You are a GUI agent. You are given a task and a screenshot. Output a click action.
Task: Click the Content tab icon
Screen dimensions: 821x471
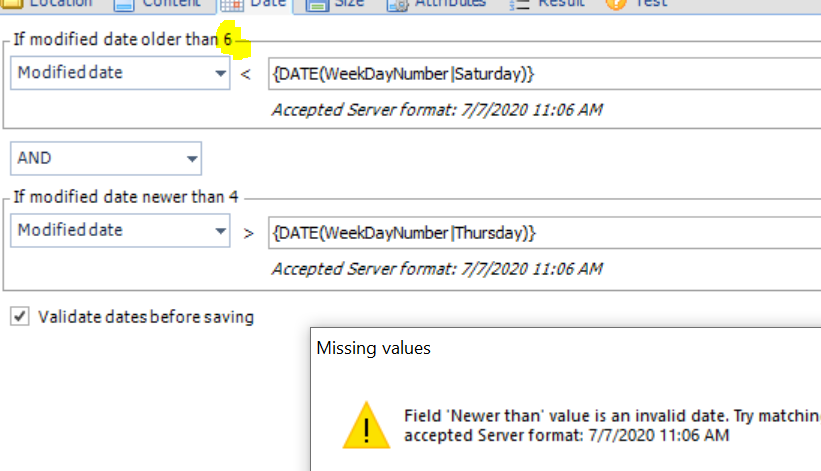point(124,4)
